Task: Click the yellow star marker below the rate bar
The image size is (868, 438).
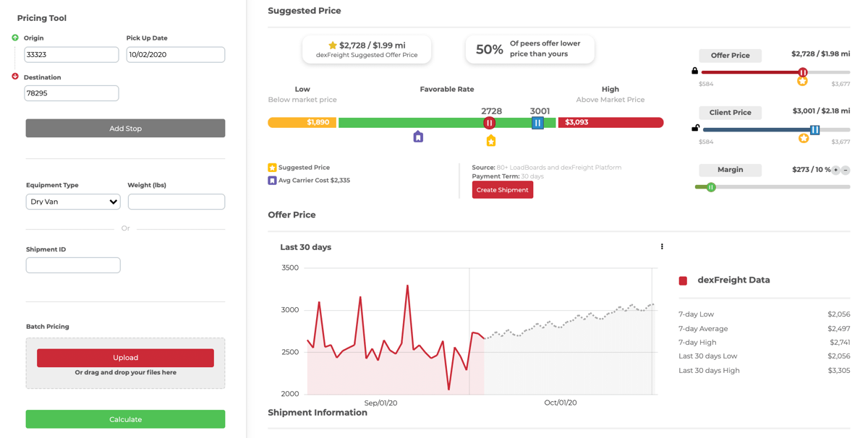Action: (x=491, y=140)
